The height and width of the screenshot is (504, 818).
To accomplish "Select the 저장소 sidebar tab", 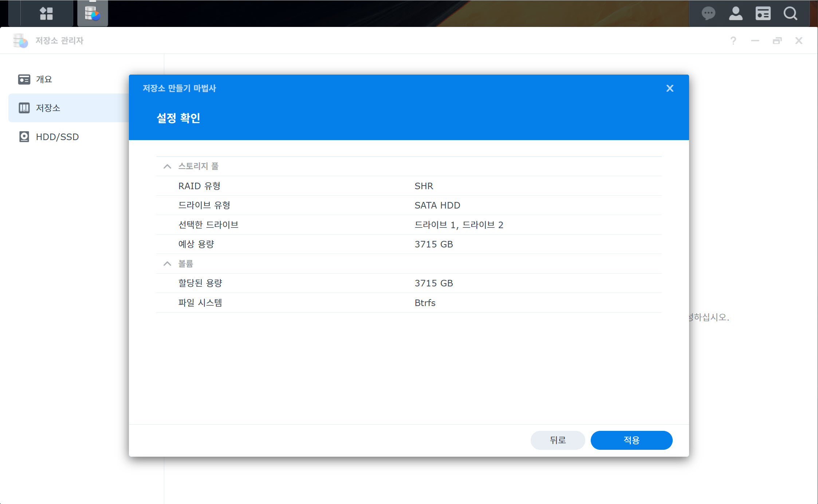I will (x=48, y=108).
